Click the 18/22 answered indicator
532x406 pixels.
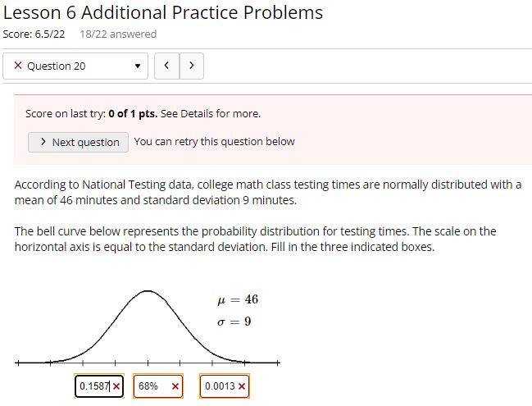coord(118,34)
